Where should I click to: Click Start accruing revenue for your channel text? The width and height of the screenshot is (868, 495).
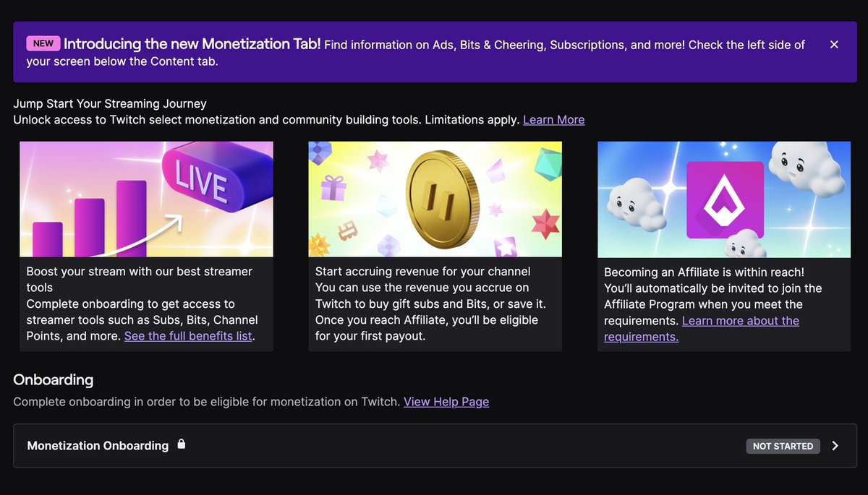(x=423, y=272)
